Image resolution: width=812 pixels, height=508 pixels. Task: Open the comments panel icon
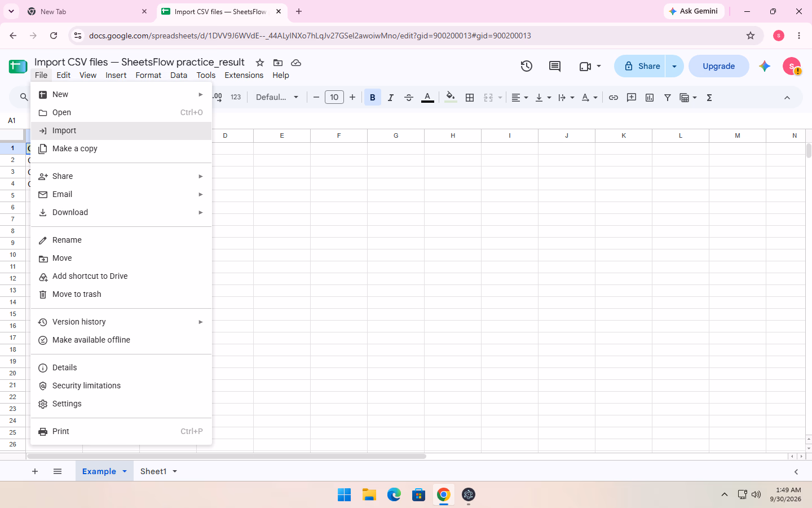pos(555,66)
